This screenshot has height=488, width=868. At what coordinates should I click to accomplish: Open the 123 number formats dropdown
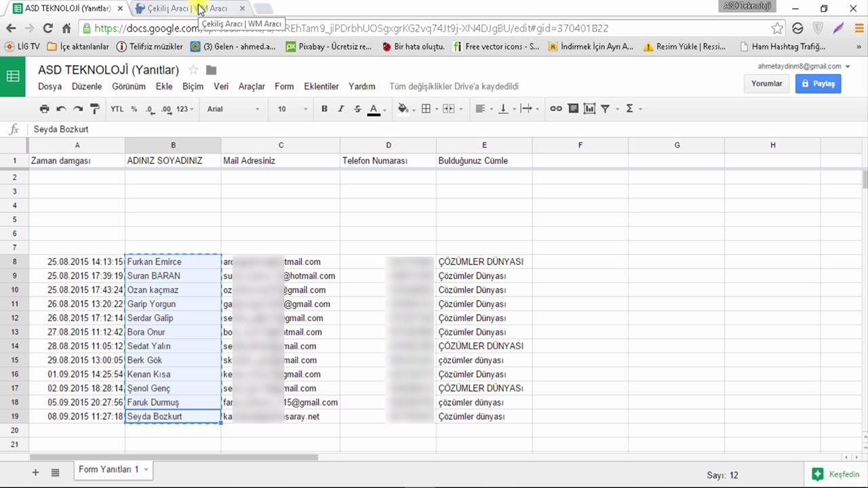tap(184, 108)
